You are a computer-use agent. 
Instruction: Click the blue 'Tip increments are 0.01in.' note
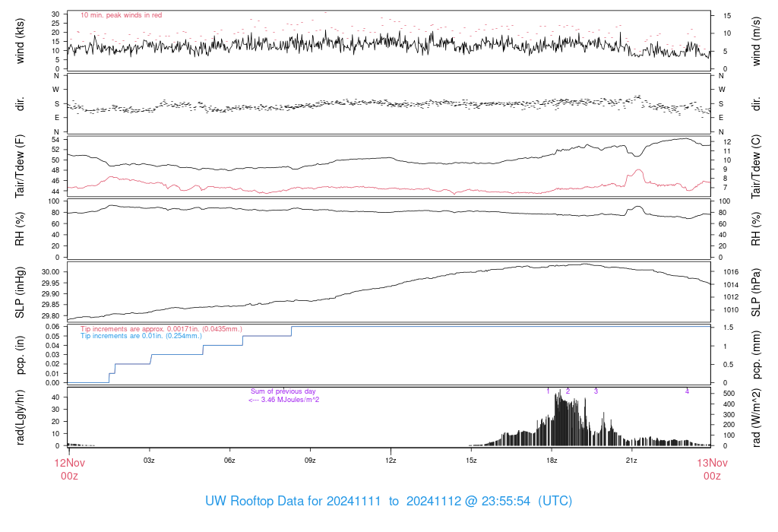[x=141, y=335]
